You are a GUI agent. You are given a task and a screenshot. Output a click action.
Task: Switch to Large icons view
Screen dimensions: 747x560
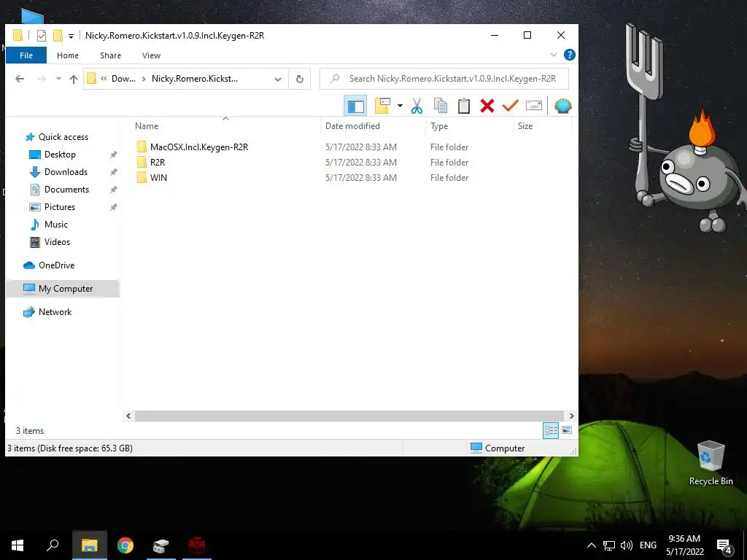(567, 430)
